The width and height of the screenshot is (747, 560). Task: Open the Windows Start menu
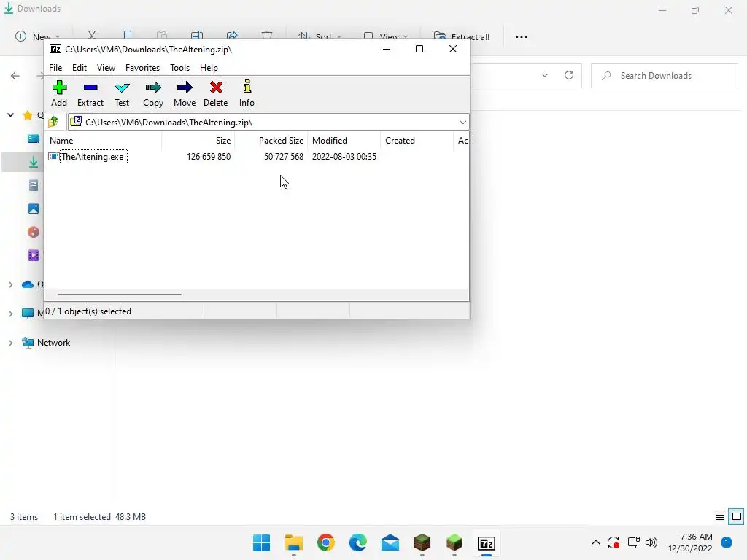(262, 542)
